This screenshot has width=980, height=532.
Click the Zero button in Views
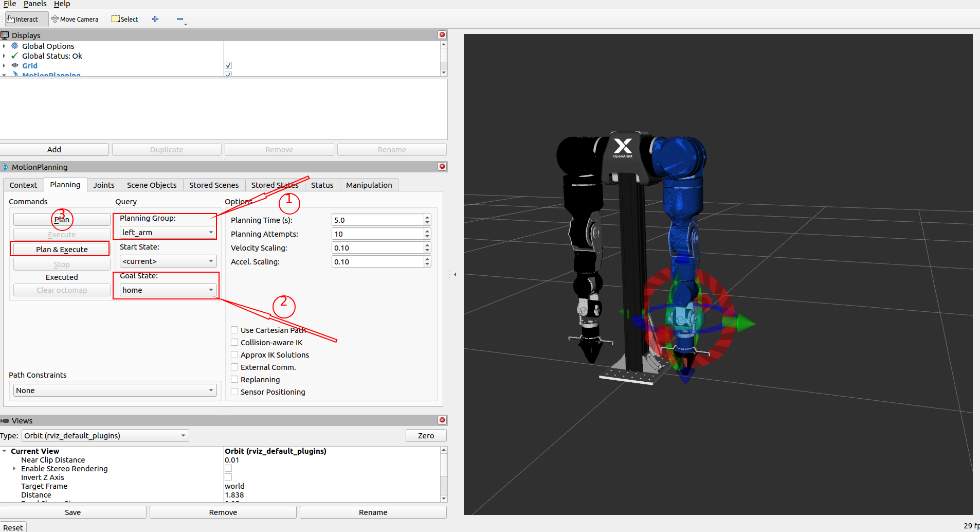pos(426,436)
